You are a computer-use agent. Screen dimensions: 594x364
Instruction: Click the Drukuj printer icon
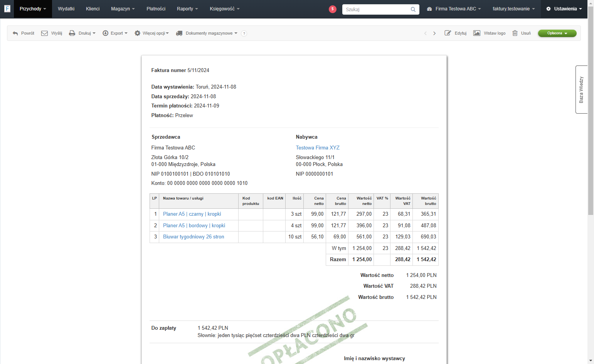coord(72,34)
